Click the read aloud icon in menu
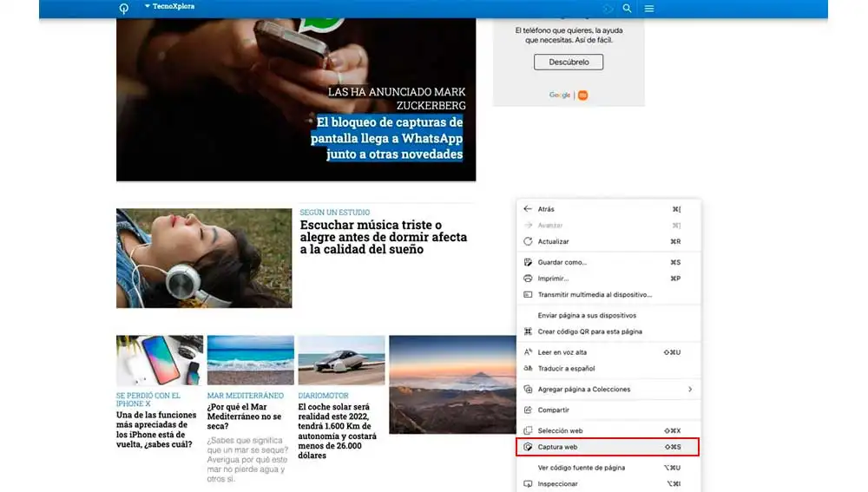Image resolution: width=868 pixels, height=492 pixels. 528,352
